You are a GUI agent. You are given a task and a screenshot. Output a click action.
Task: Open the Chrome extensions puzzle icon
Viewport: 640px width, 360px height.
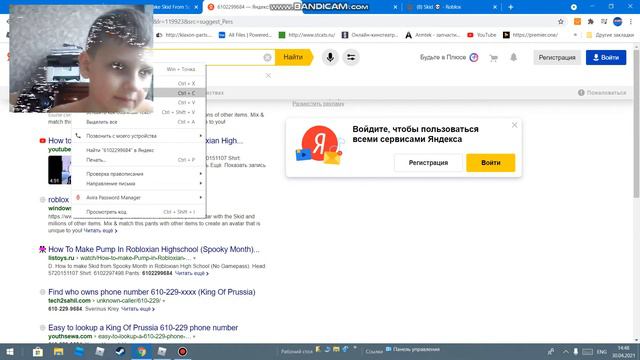click(591, 22)
